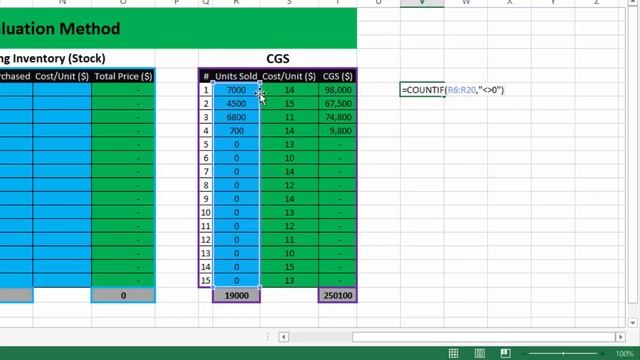Select CGS value 9,800
640x360 pixels.
[x=338, y=131]
